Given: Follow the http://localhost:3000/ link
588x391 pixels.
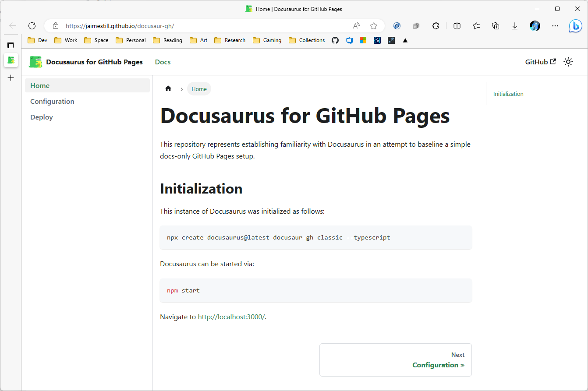Looking at the screenshot, I should click(x=231, y=317).
